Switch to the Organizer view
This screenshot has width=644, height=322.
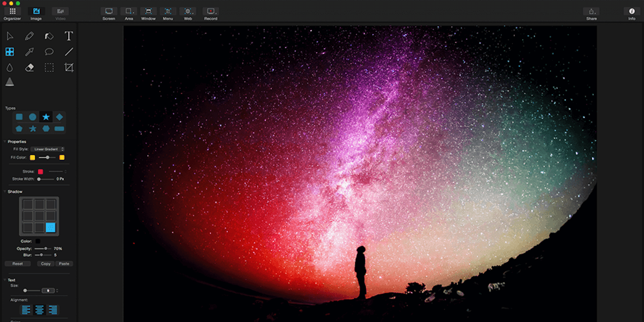pyautogui.click(x=12, y=14)
